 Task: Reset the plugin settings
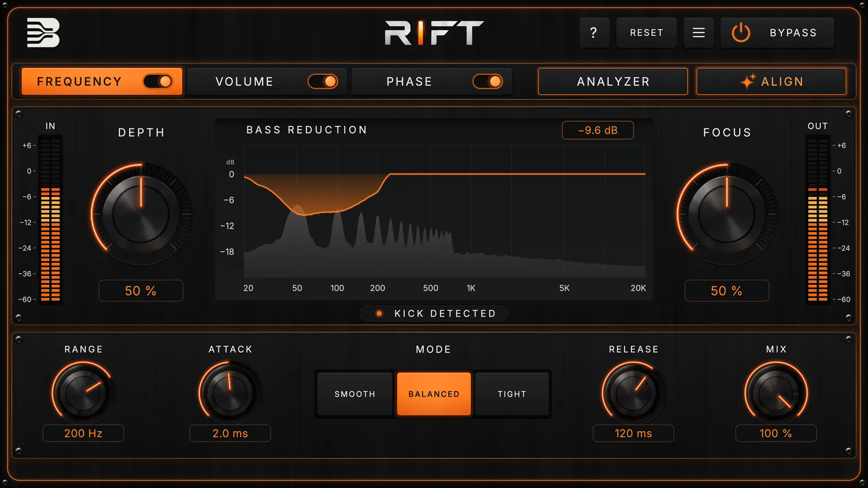(647, 33)
